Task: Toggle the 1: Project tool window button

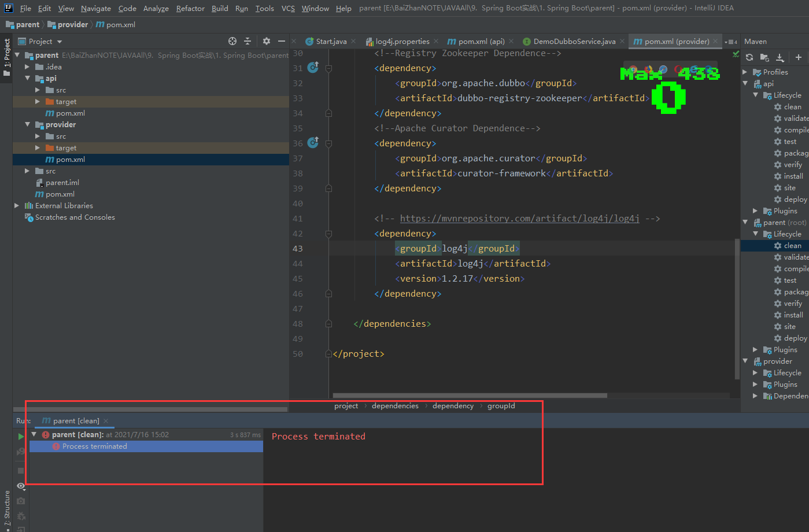Action: [6, 57]
